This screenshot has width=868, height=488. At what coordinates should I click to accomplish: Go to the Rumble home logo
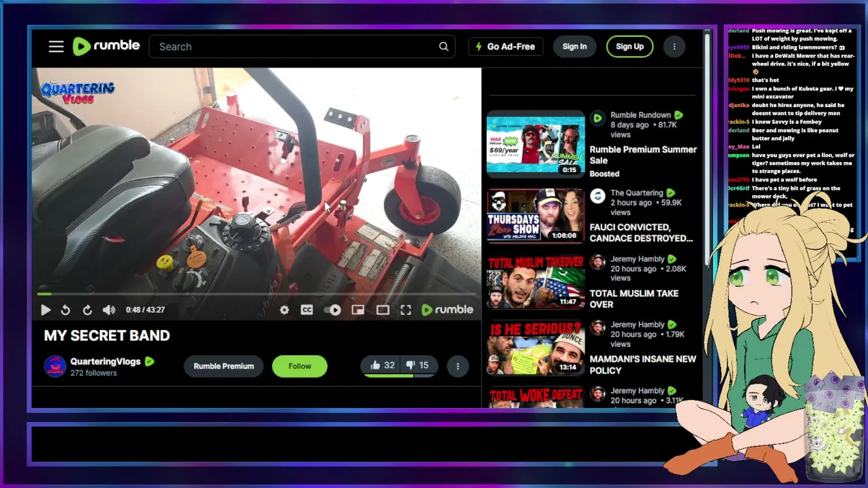[106, 46]
